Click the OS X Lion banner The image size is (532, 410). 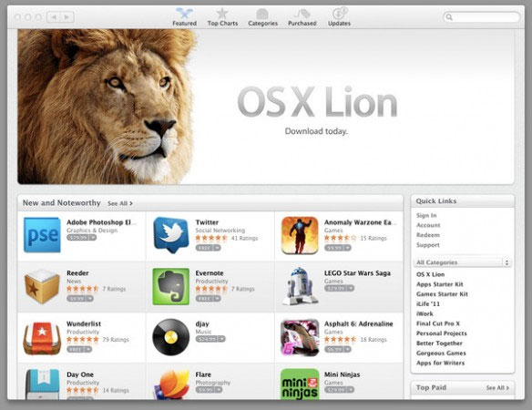[x=266, y=107]
